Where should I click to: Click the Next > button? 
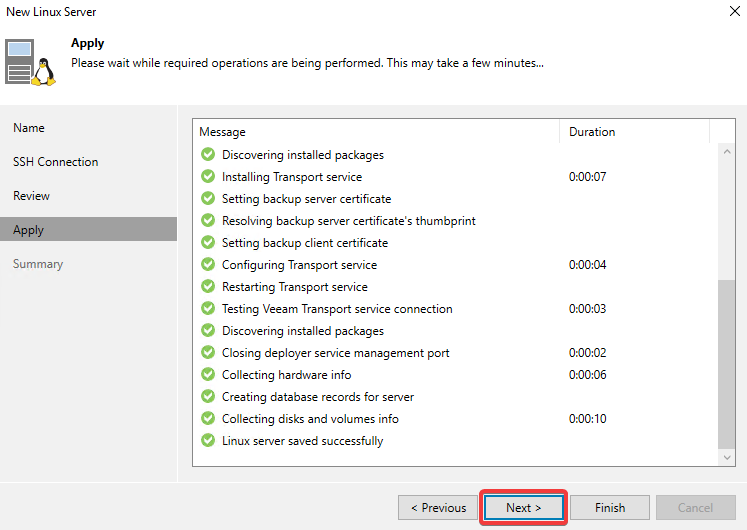pyautogui.click(x=523, y=508)
